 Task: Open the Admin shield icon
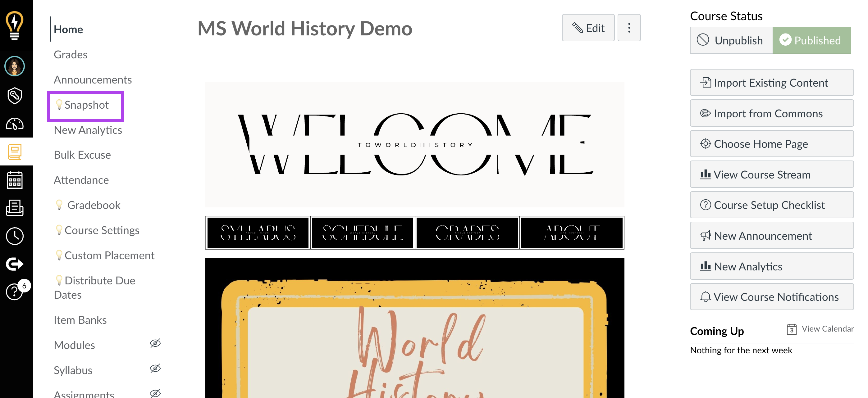[x=15, y=96]
